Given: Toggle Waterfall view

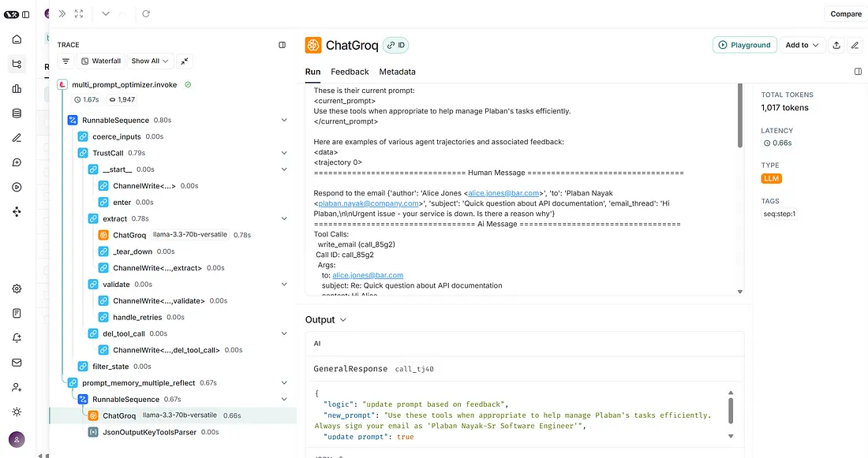Looking at the screenshot, I should coord(101,61).
